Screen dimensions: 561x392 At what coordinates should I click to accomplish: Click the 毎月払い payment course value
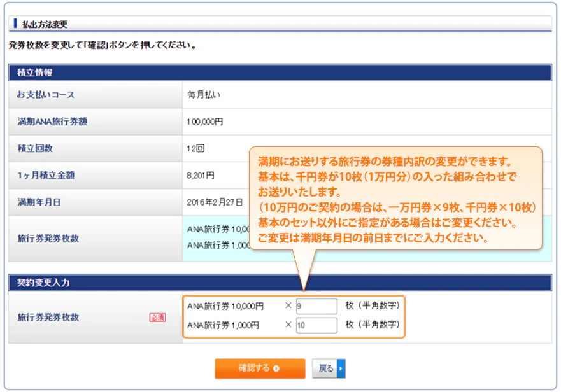click(x=204, y=95)
